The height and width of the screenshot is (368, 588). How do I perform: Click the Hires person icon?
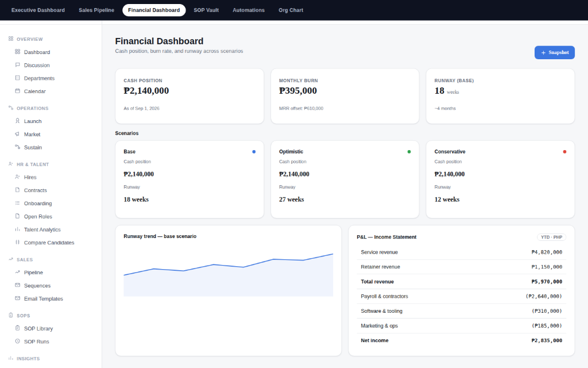(x=17, y=177)
